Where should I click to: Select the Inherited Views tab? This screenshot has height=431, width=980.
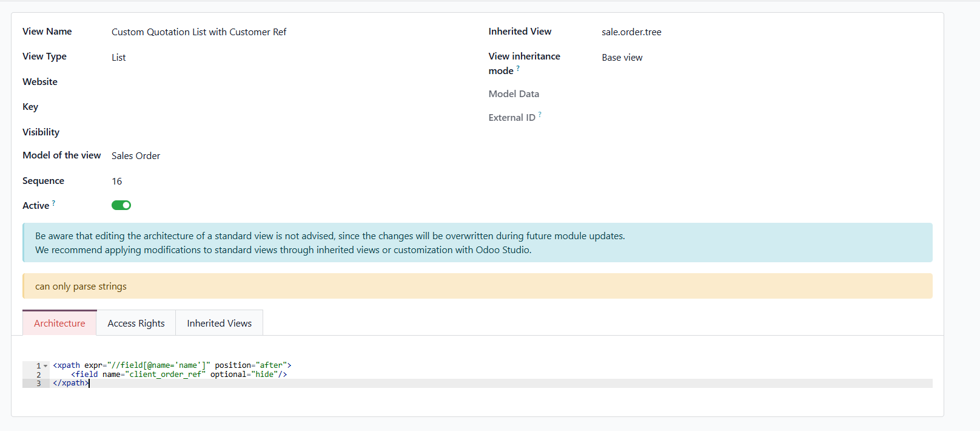pyautogui.click(x=219, y=324)
